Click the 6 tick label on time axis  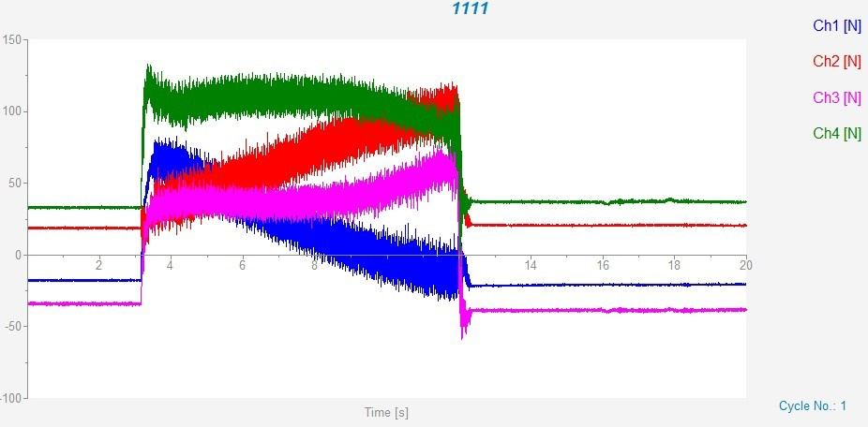pyautogui.click(x=242, y=265)
